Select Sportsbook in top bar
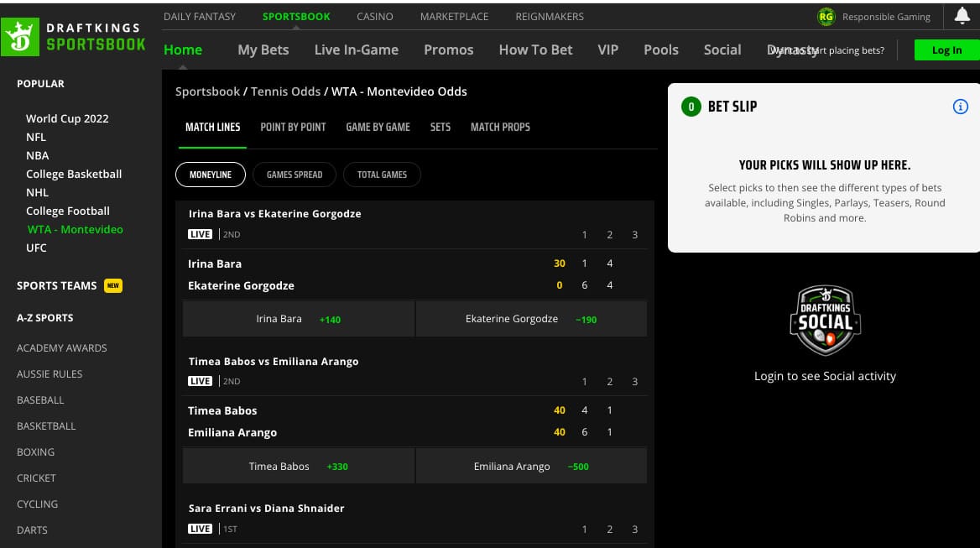This screenshot has width=980, height=548. 296,17
